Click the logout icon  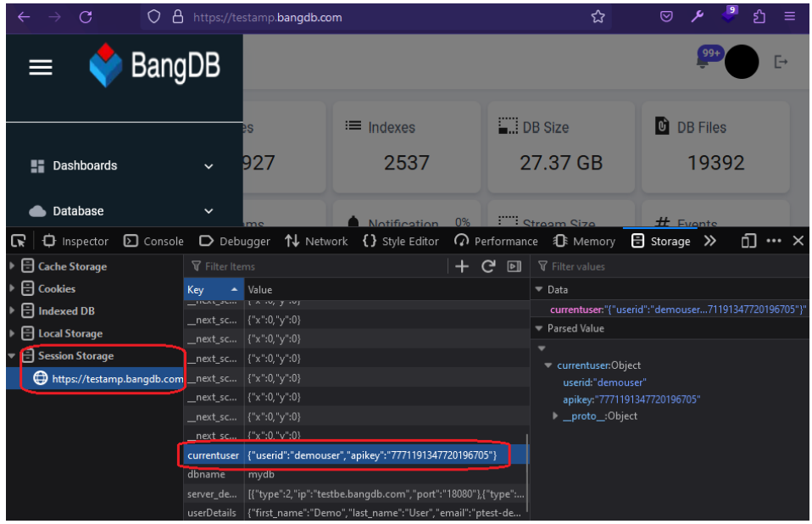[x=781, y=62]
